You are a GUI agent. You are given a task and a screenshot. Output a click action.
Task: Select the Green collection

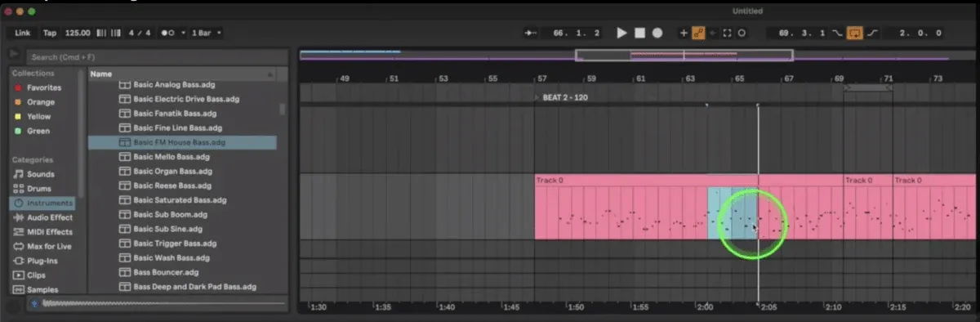coord(33,131)
